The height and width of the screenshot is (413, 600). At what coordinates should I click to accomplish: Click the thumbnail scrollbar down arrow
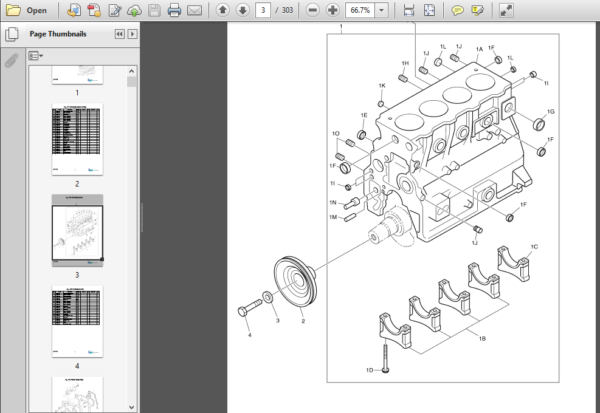point(132,407)
